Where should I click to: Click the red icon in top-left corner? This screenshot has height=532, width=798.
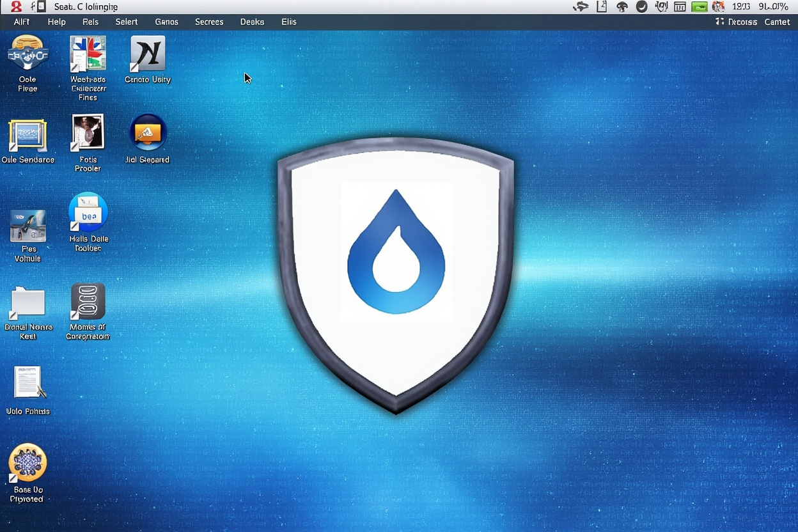(x=16, y=7)
